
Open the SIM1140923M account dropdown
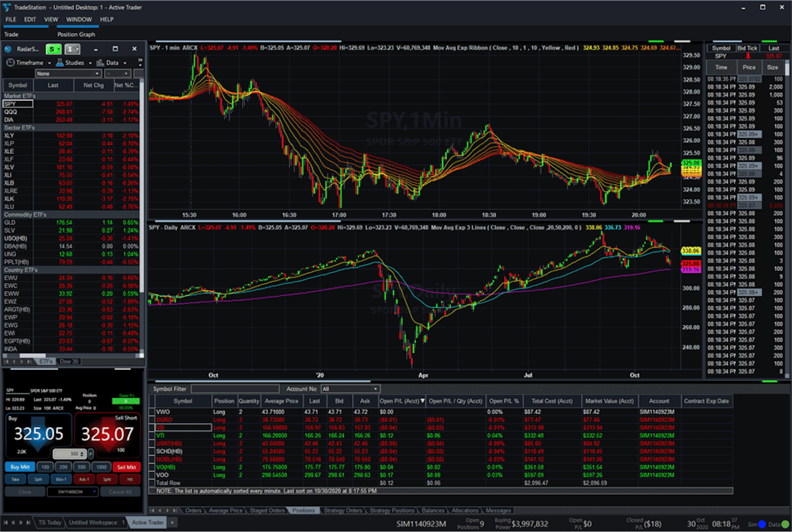pyautogui.click(x=73, y=491)
